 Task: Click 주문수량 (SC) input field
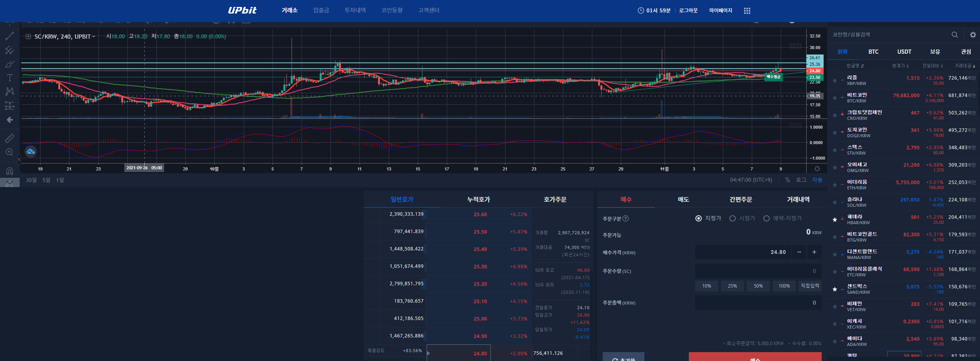[758, 271]
